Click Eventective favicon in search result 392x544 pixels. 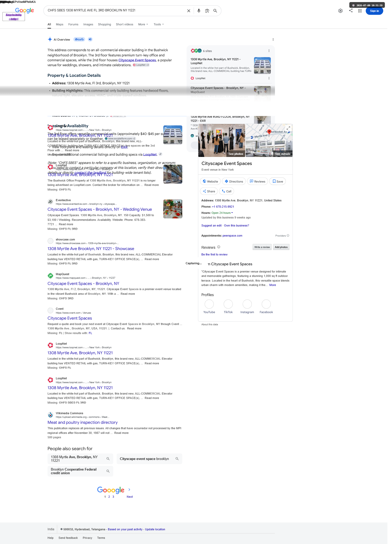[x=50, y=202]
